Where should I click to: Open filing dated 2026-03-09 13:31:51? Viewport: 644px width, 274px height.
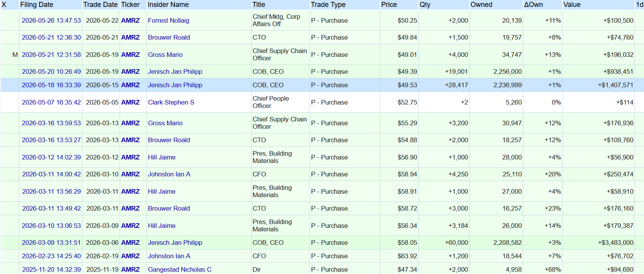[x=51, y=242]
